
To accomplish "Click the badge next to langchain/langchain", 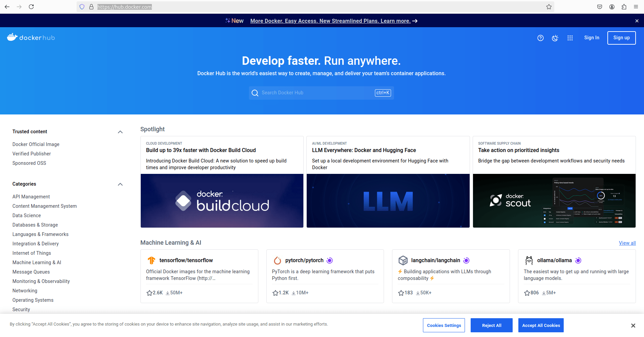I will point(467,260).
